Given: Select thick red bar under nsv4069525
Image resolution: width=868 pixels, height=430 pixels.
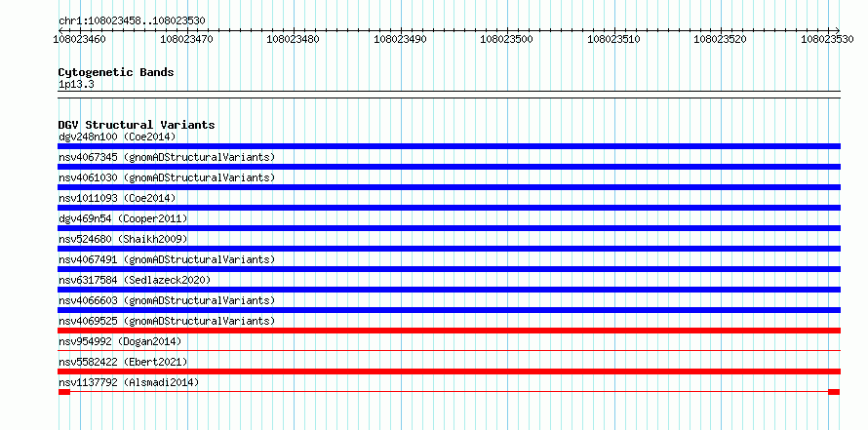Looking at the screenshot, I should [449, 331].
